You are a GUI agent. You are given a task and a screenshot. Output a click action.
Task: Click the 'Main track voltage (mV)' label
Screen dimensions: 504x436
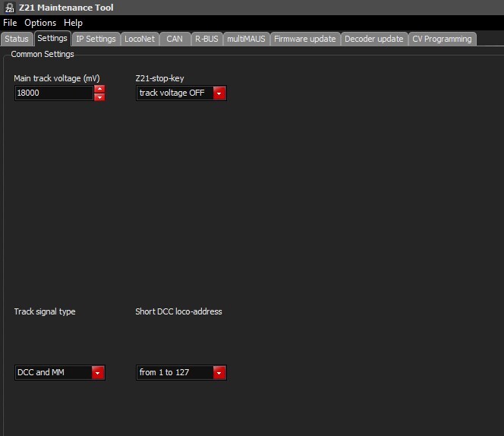(57, 78)
